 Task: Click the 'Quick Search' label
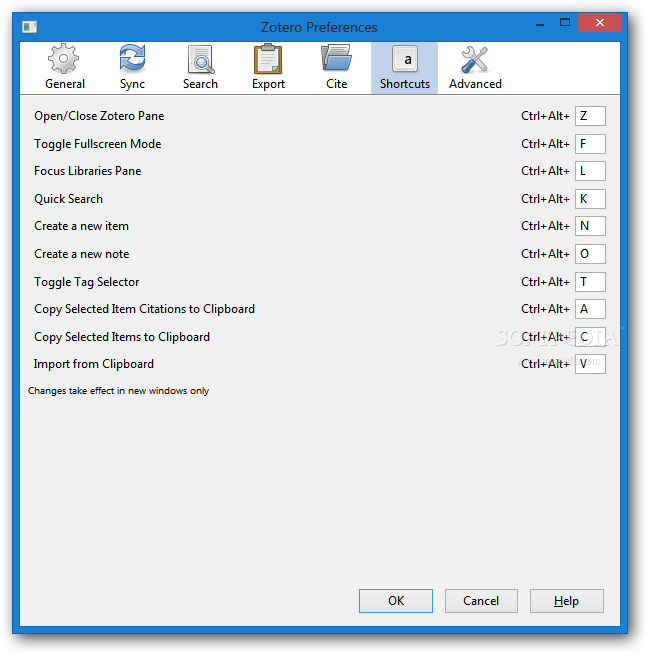coord(68,199)
